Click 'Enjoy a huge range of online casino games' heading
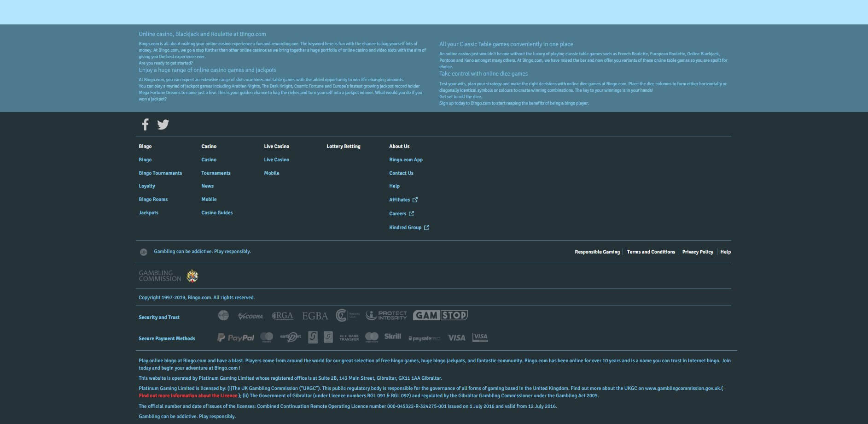Image resolution: width=868 pixels, height=424 pixels. tap(208, 70)
